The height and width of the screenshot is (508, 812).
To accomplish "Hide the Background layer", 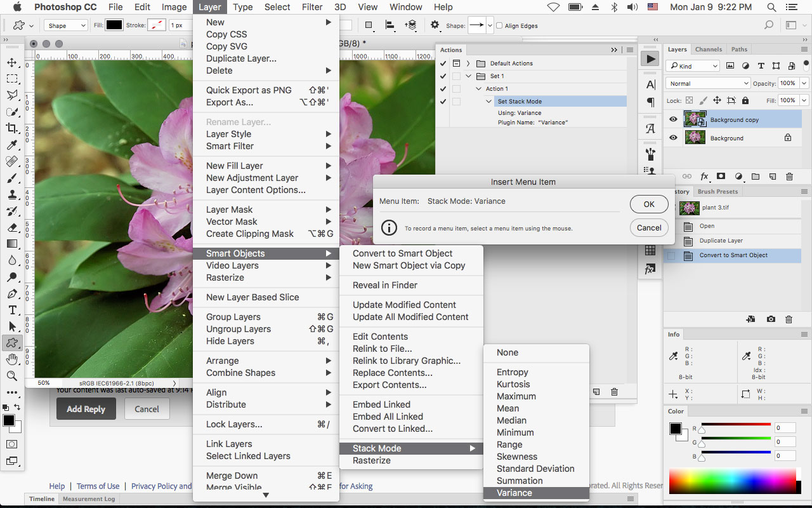I will pos(673,138).
